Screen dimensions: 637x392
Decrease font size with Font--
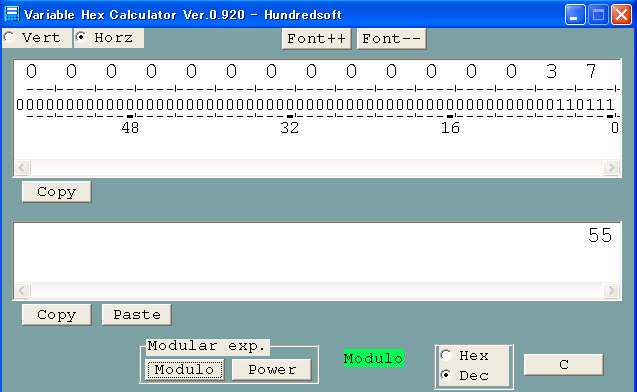pos(391,39)
